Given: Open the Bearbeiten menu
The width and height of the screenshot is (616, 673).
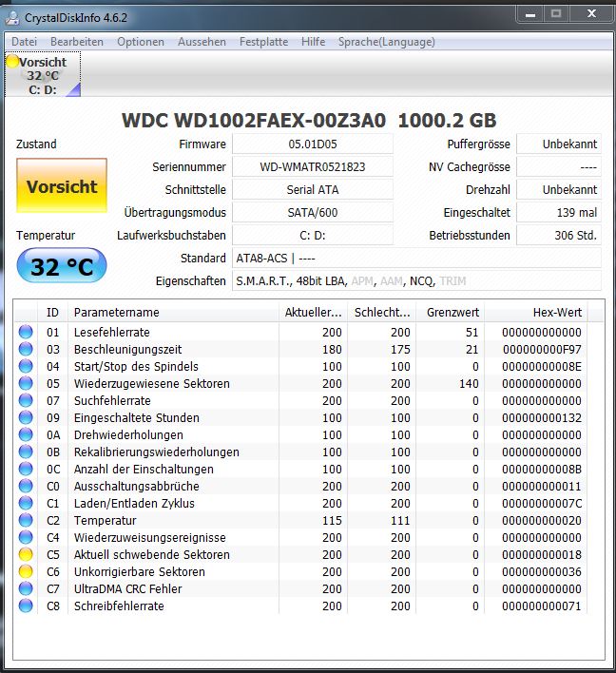Looking at the screenshot, I should [x=77, y=42].
